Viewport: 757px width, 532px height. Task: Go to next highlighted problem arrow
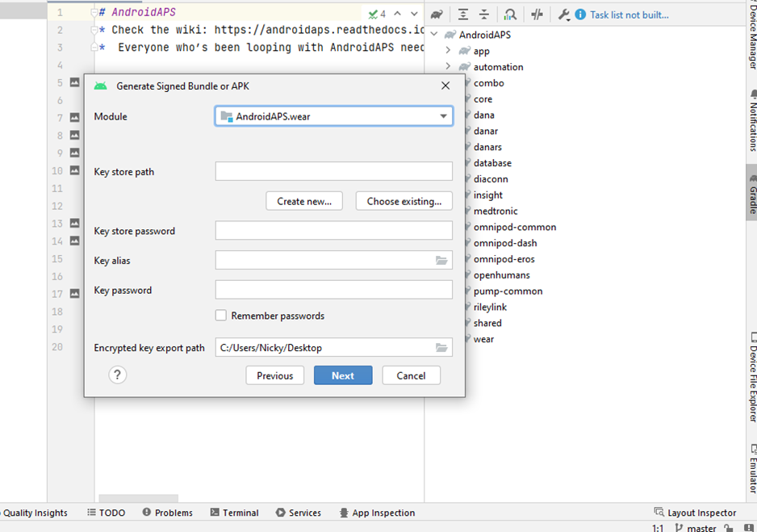414,14
